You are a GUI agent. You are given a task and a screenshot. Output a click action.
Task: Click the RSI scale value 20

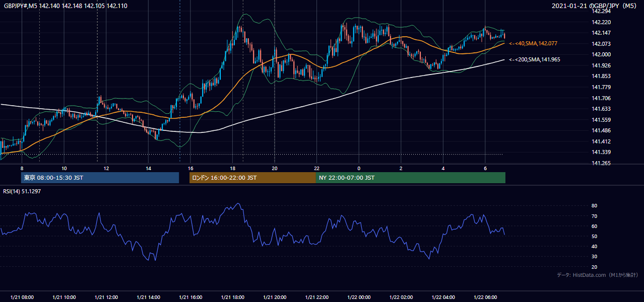coord(595,267)
